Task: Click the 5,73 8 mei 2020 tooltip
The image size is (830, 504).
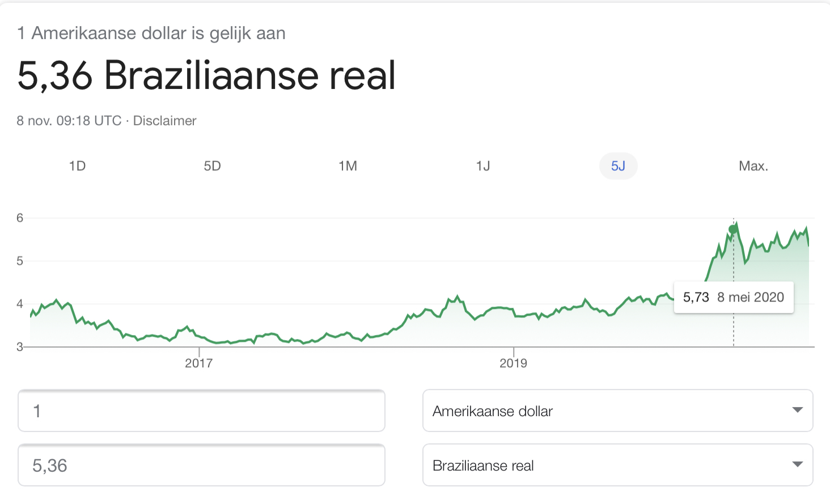Action: (734, 297)
